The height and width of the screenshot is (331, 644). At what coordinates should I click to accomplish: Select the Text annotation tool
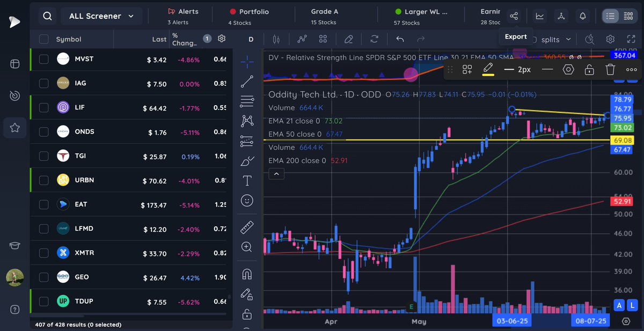tap(247, 181)
